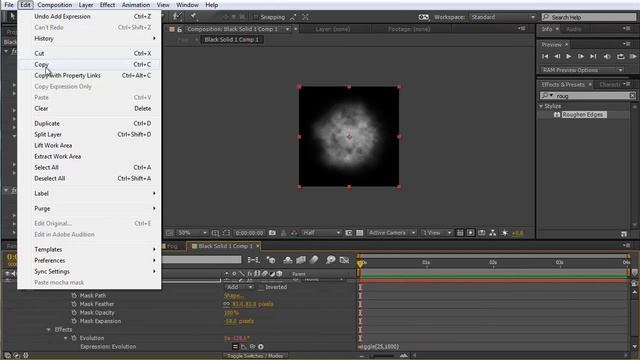Toggle Brainstorm icon in timeline
The width and height of the screenshot is (640, 360).
pos(331,260)
